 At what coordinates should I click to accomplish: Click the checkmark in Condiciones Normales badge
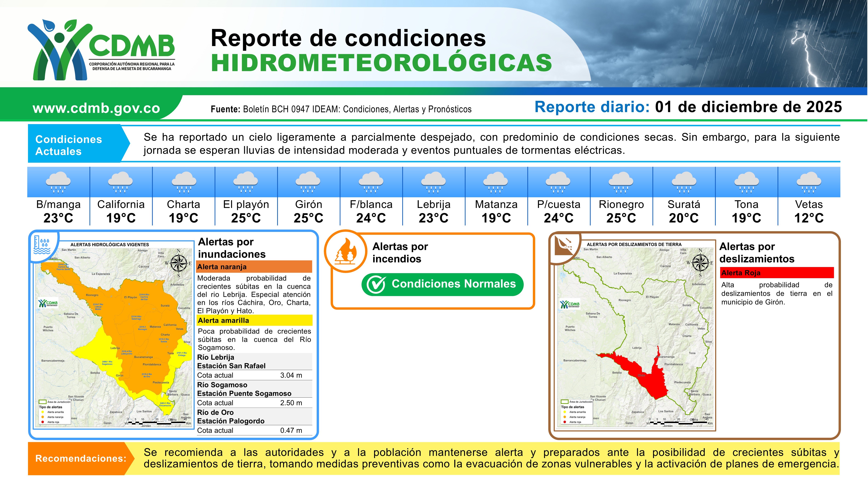pos(376,284)
